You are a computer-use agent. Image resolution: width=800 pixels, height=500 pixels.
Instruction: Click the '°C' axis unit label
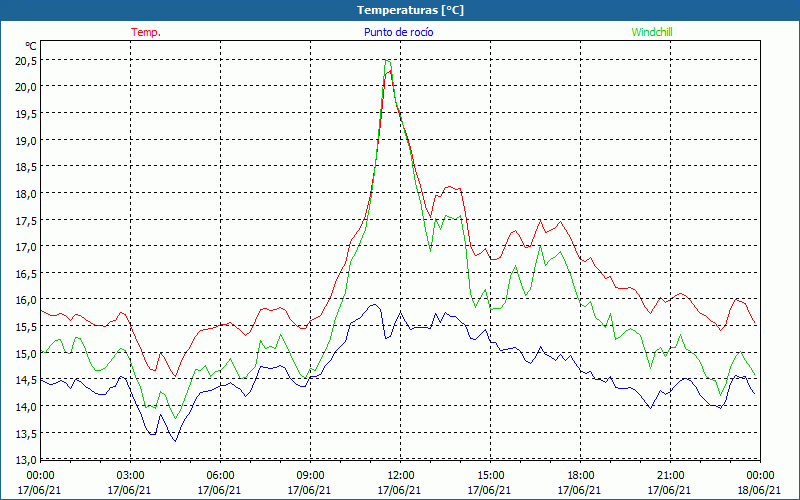[x=31, y=46]
